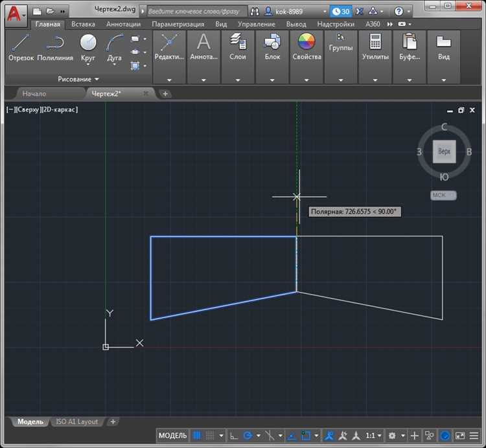
Task: Click the МОДЕЛЬ status bar button
Action: pos(172,436)
